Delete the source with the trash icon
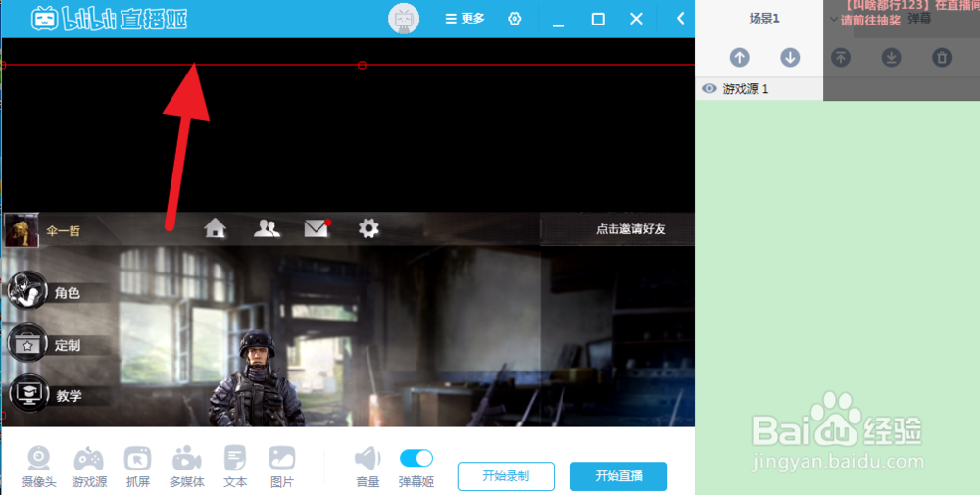The image size is (980, 495). click(x=942, y=58)
